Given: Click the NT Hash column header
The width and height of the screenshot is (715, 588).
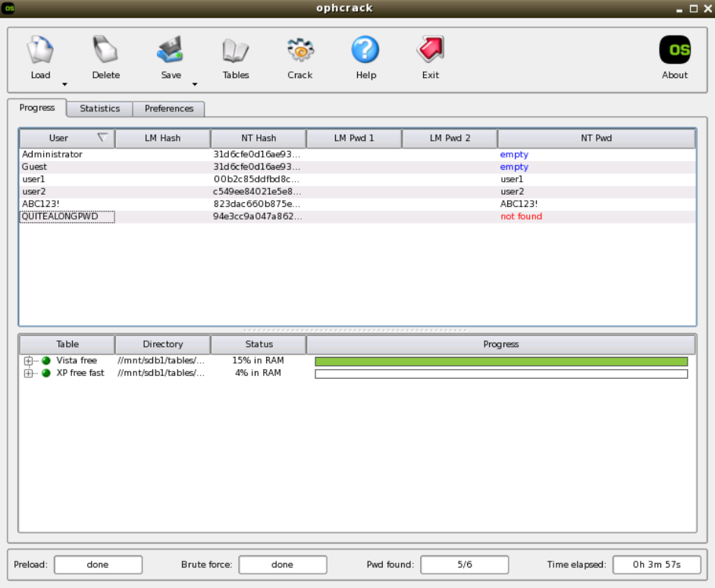Looking at the screenshot, I should (x=259, y=138).
